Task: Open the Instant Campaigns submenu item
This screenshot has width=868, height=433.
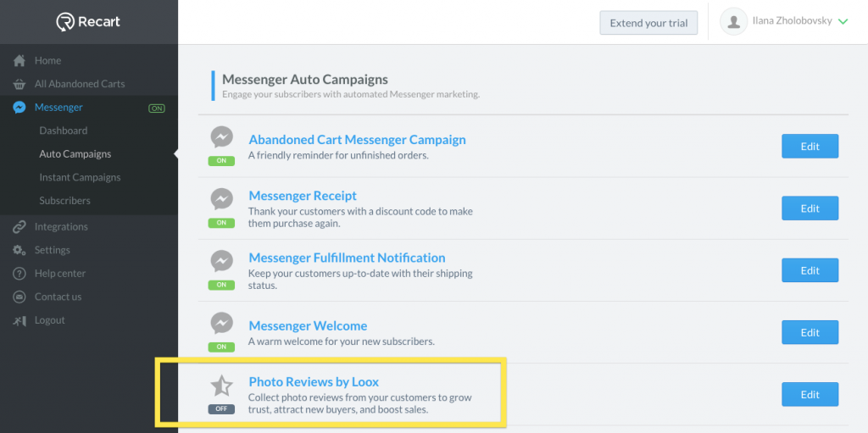Action: 80,177
